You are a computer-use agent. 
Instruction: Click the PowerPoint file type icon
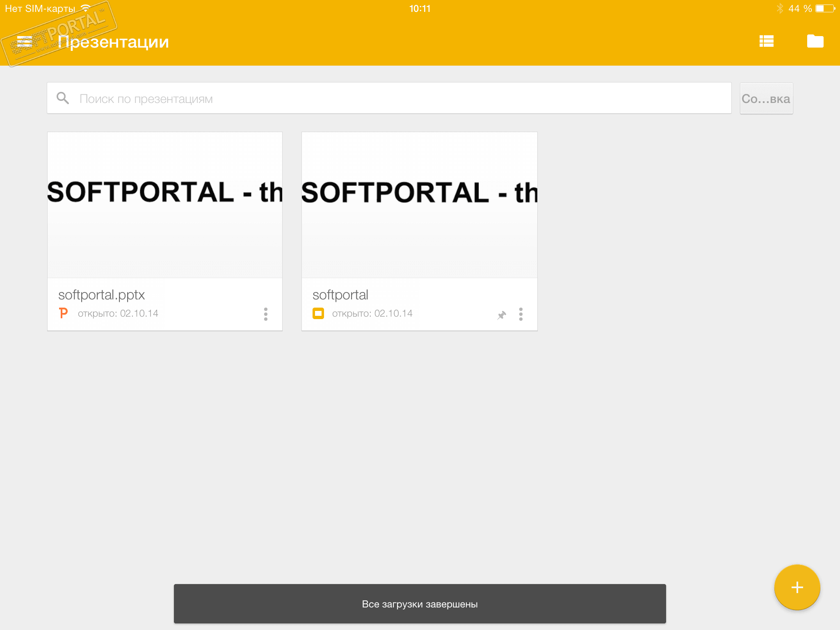click(x=63, y=313)
